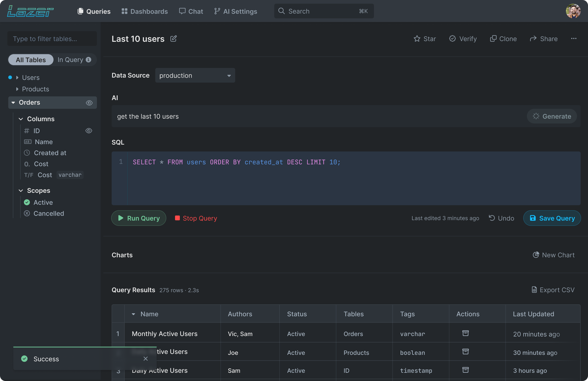Open the three-dot more options menu
The height and width of the screenshot is (381, 588).
tap(574, 39)
